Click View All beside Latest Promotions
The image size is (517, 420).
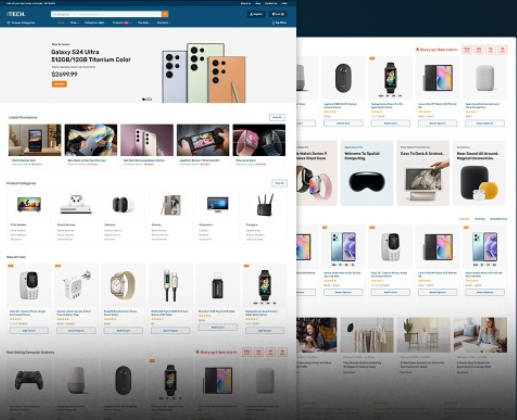(x=277, y=117)
